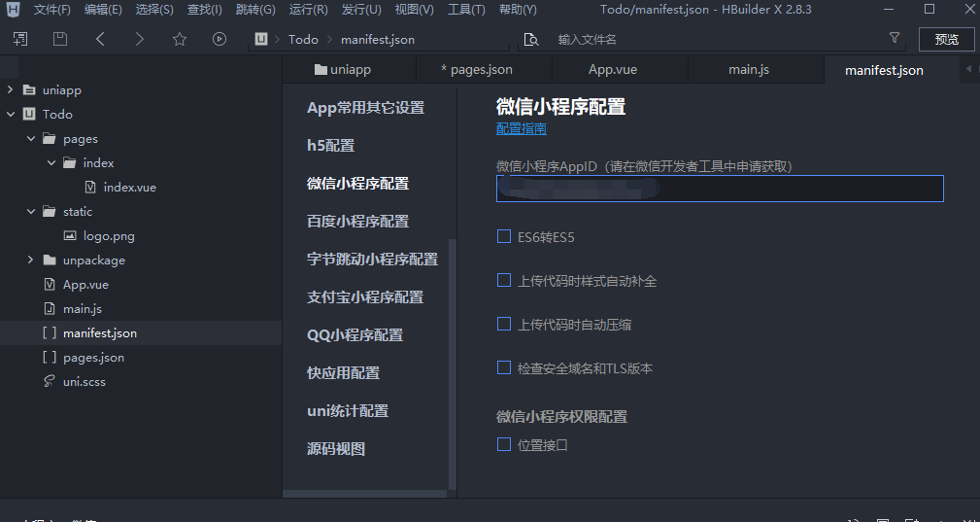Open the 工具(T) menu
The width and height of the screenshot is (980, 522).
click(466, 10)
